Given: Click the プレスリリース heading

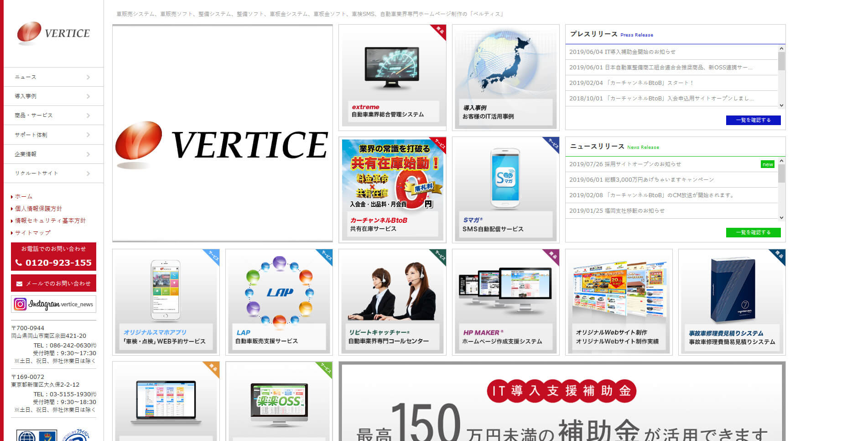Looking at the screenshot, I should tap(594, 34).
